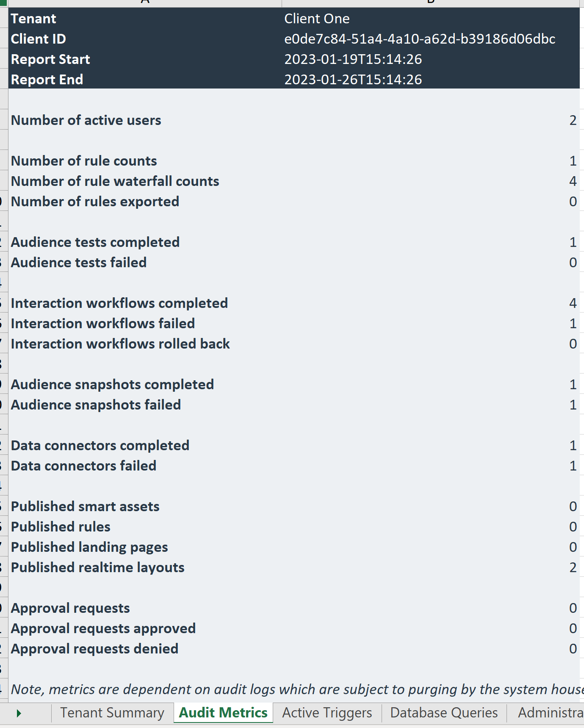Go to the Database Queries sheet tab
Image resolution: width=584 pixels, height=728 pixels.
pos(444,713)
